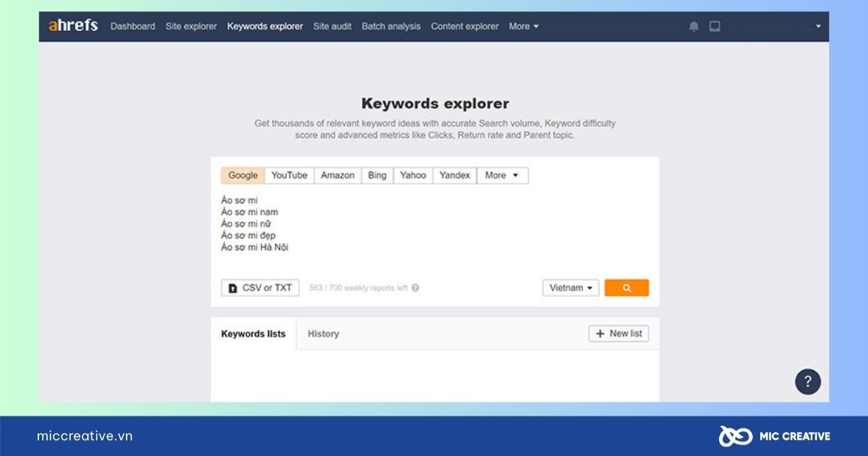868x456 pixels.
Task: Open Site explorer
Action: tap(191, 26)
